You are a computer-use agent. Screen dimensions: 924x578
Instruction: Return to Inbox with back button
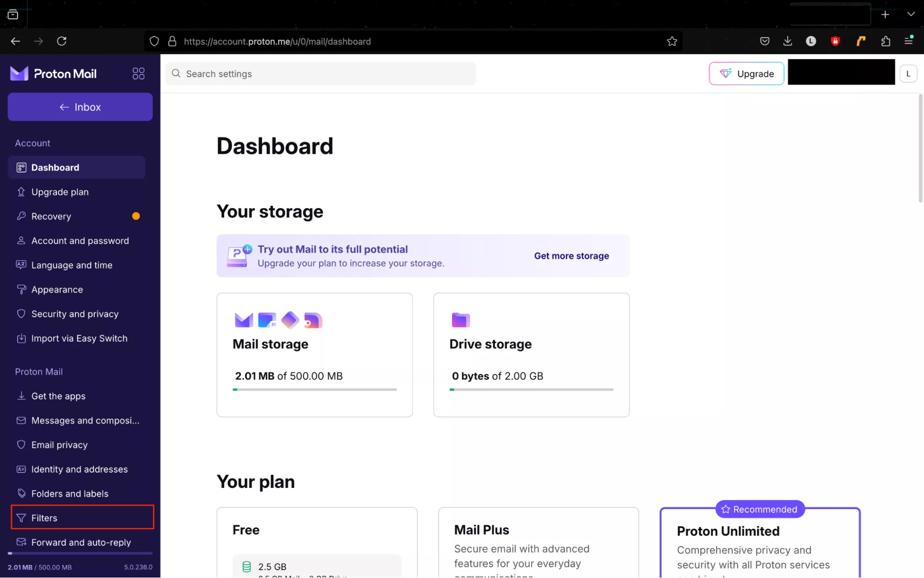[80, 107]
